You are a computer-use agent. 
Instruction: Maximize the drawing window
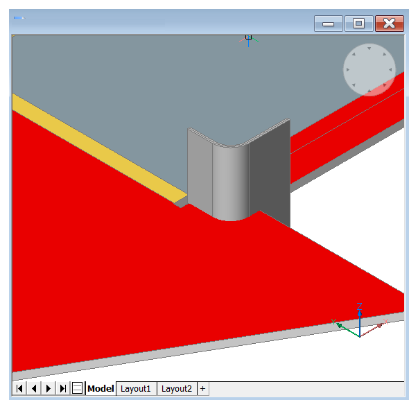click(x=359, y=23)
